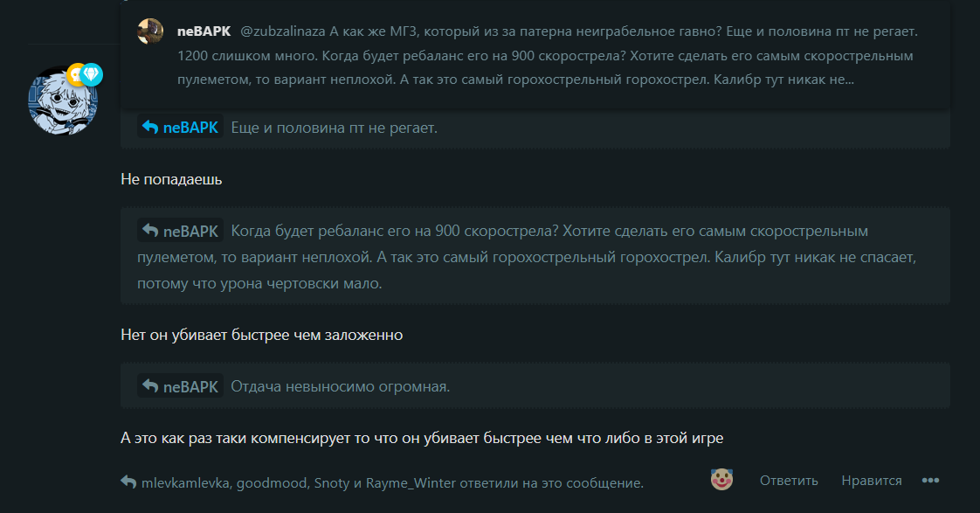Click the replies arrow icon before mlevkamlevka
980x513 pixels.
click(x=128, y=482)
